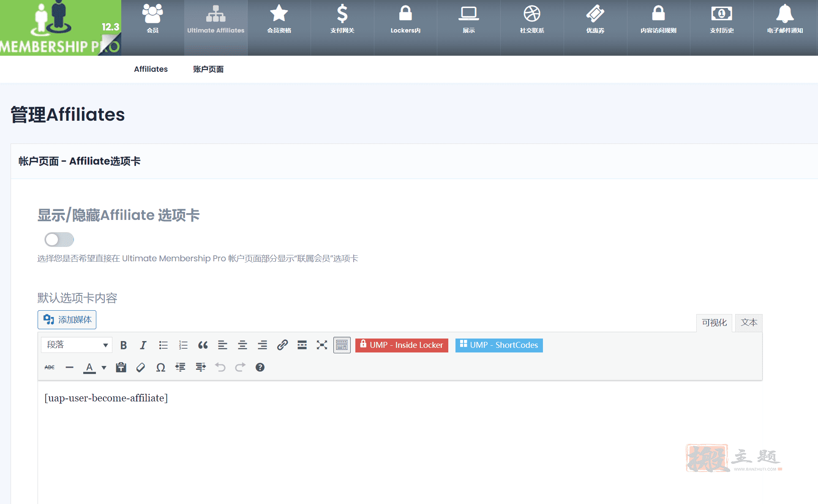The width and height of the screenshot is (818, 504).
Task: Open the 段落 paragraph format dropdown
Action: pos(76,345)
